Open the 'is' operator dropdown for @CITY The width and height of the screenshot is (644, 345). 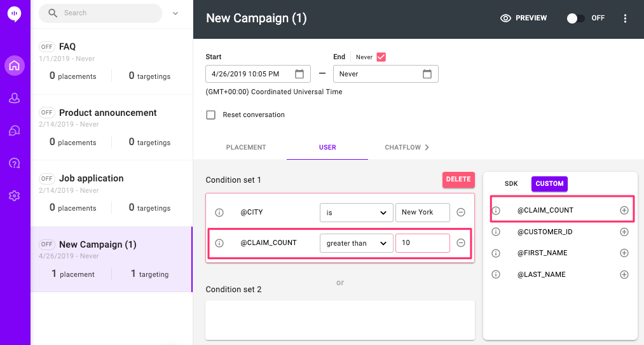pos(357,213)
